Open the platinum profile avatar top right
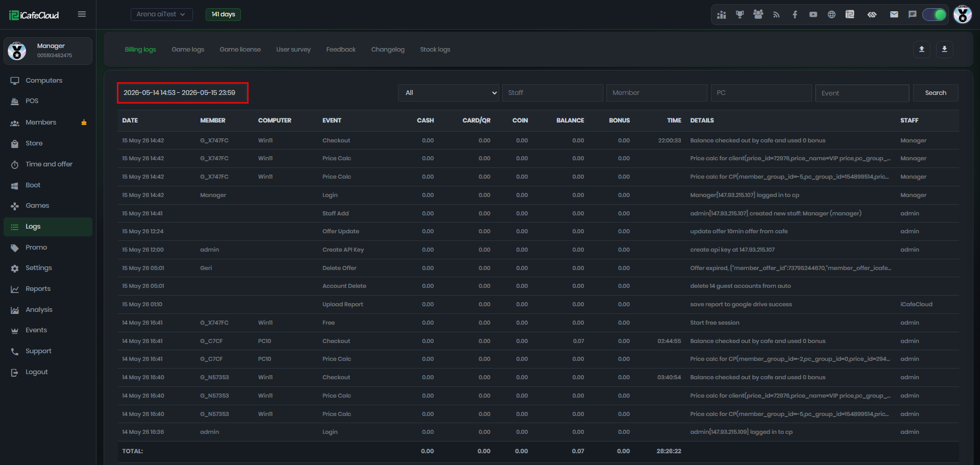 [x=962, y=14]
